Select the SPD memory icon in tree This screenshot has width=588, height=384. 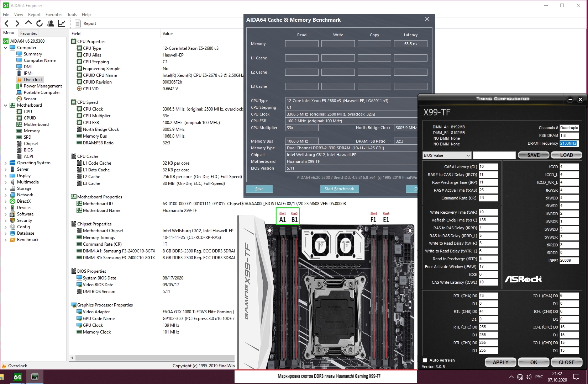[x=19, y=137]
